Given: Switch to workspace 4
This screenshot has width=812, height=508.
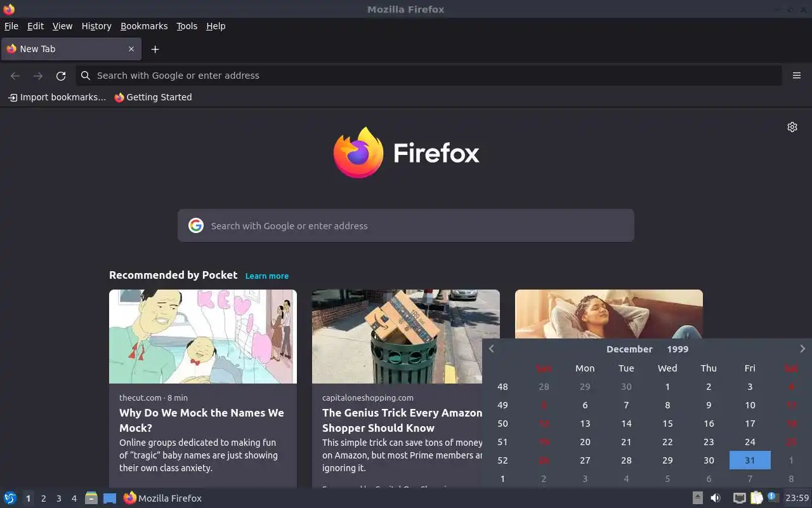Looking at the screenshot, I should [x=74, y=498].
